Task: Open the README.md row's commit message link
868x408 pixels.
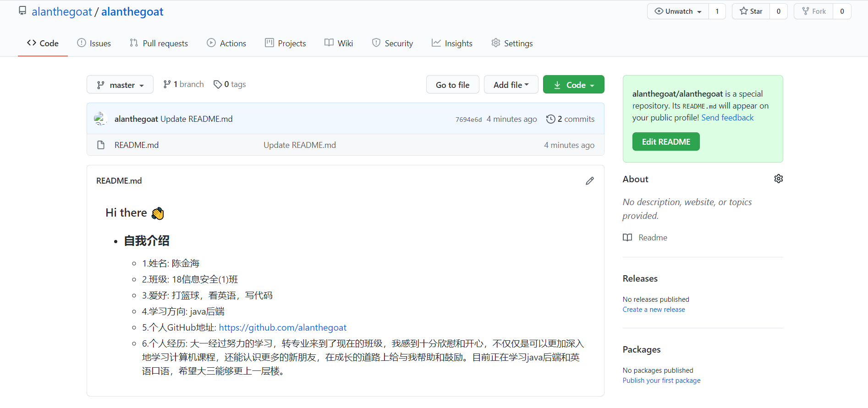Action: coord(300,145)
